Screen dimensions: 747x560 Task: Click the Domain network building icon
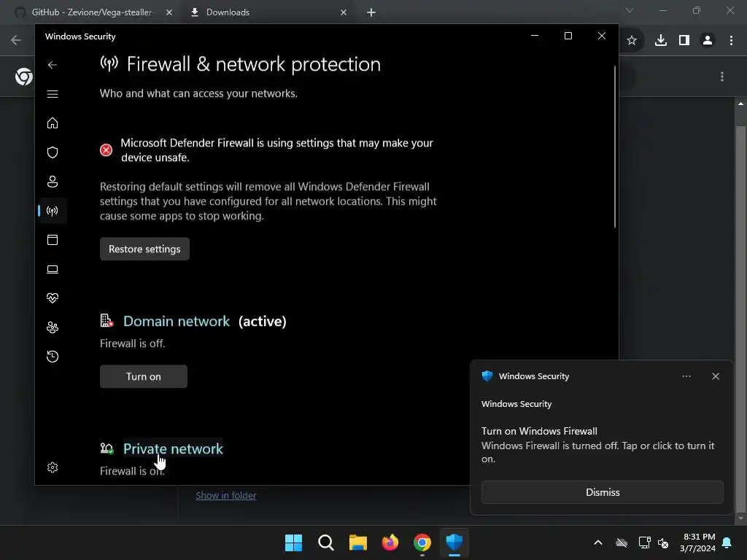[x=107, y=321]
